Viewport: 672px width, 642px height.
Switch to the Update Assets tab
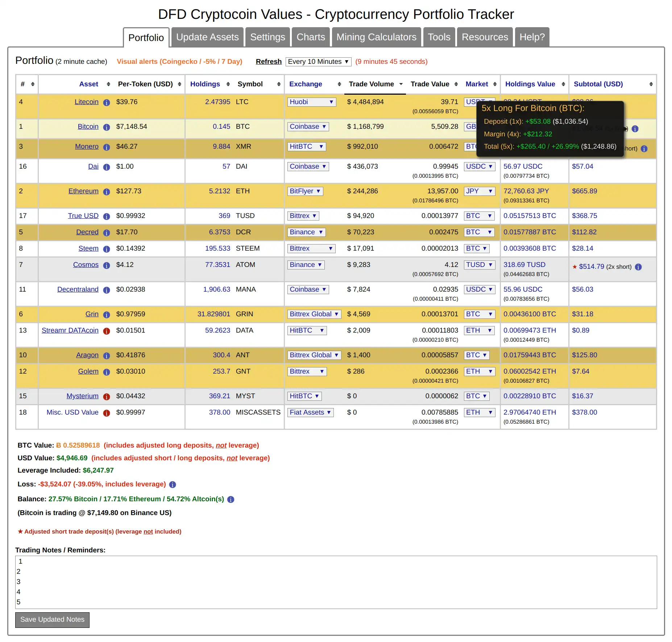coord(207,37)
